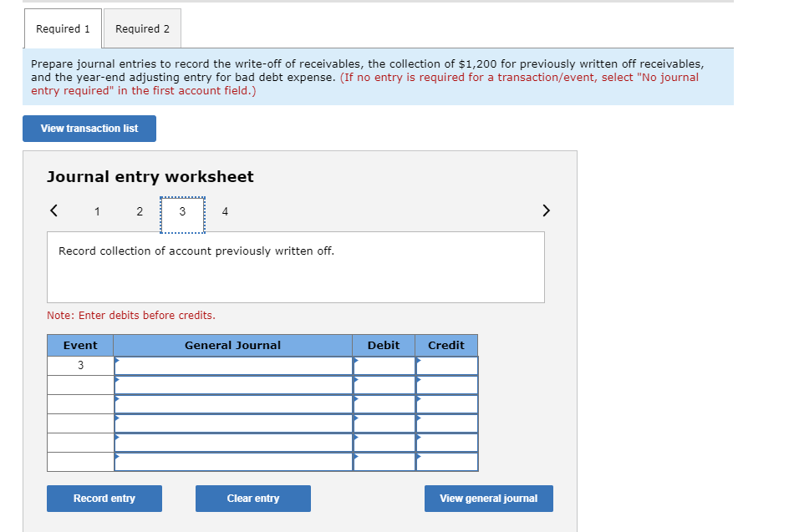Click the Record entry button

pyautogui.click(x=104, y=498)
